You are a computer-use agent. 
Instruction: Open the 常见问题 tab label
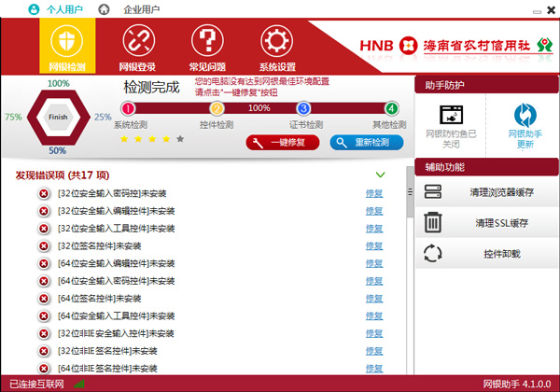pyautogui.click(x=207, y=67)
